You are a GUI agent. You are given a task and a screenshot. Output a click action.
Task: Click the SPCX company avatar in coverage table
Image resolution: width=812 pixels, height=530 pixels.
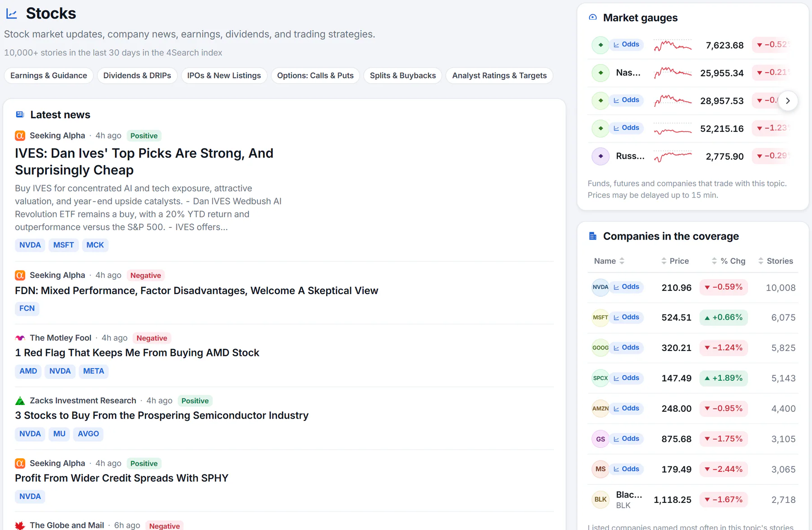coord(600,378)
